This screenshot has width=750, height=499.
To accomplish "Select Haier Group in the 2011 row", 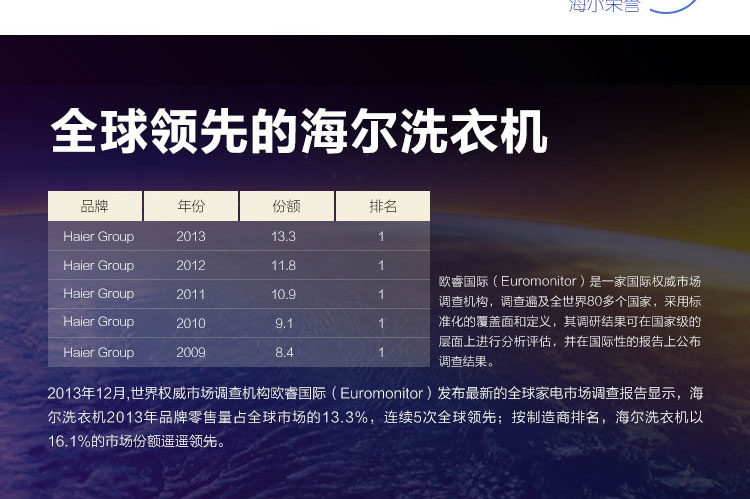I will (x=99, y=294).
